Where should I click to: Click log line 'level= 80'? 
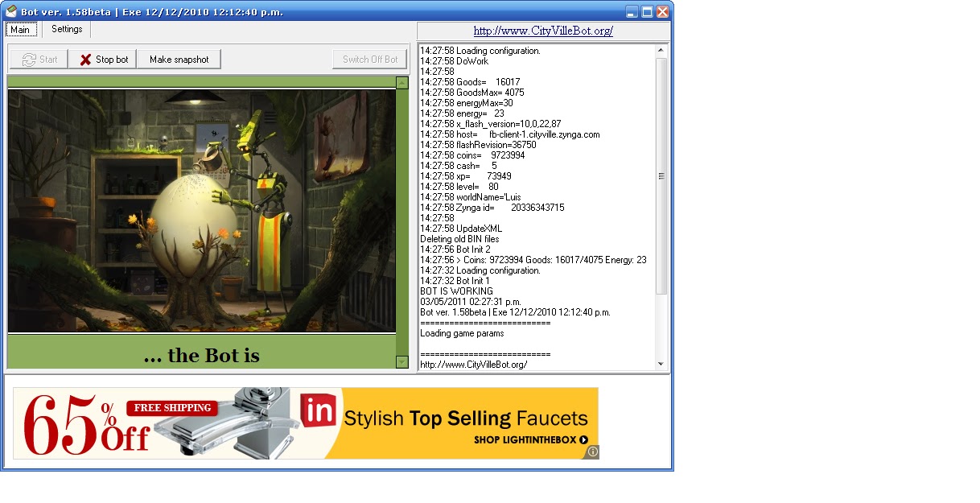click(x=459, y=187)
